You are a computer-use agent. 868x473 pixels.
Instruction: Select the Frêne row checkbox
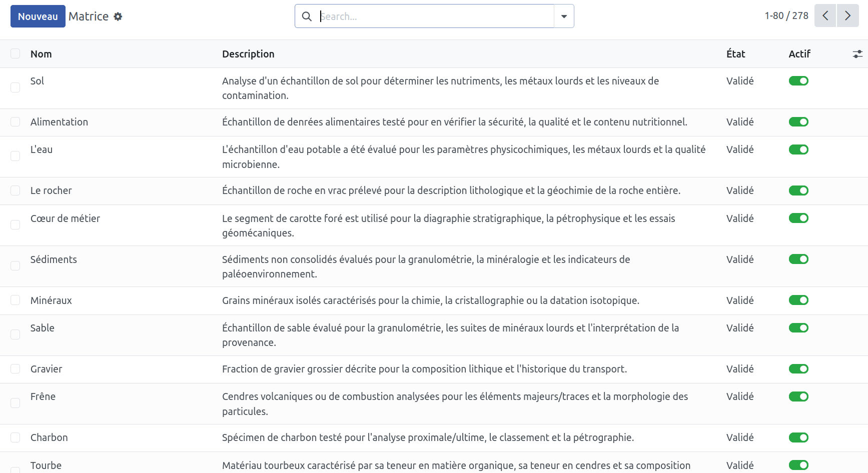click(x=16, y=403)
